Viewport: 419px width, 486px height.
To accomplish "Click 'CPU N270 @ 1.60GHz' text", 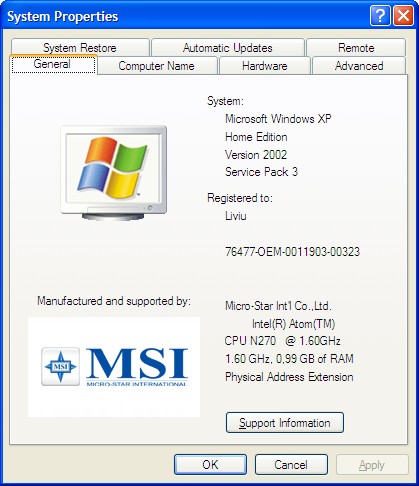I will [282, 341].
